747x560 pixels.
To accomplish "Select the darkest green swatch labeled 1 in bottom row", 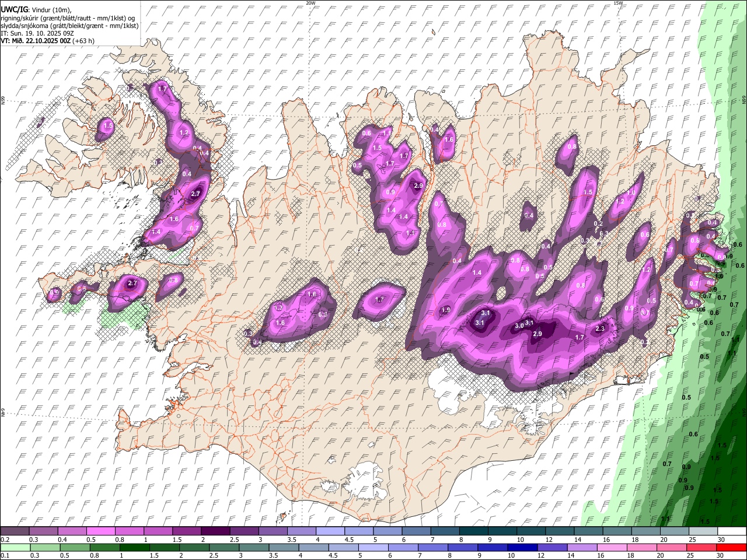I will pos(135,548).
